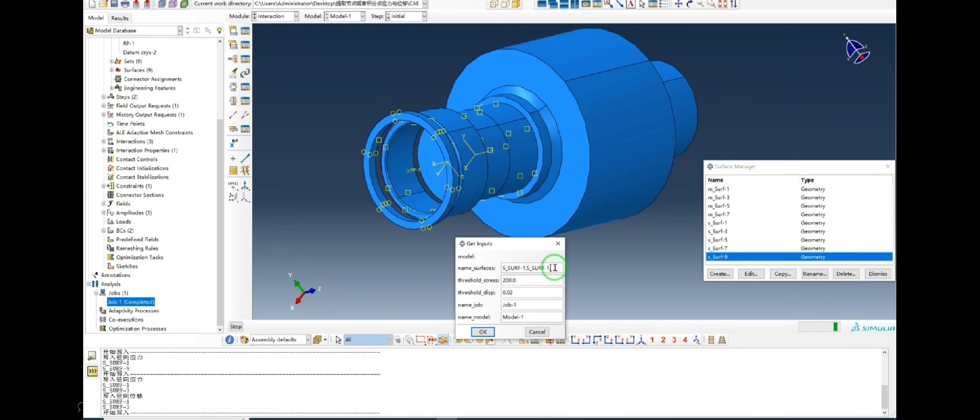
Task: Click the message area icon left of the log
Action: [92, 356]
